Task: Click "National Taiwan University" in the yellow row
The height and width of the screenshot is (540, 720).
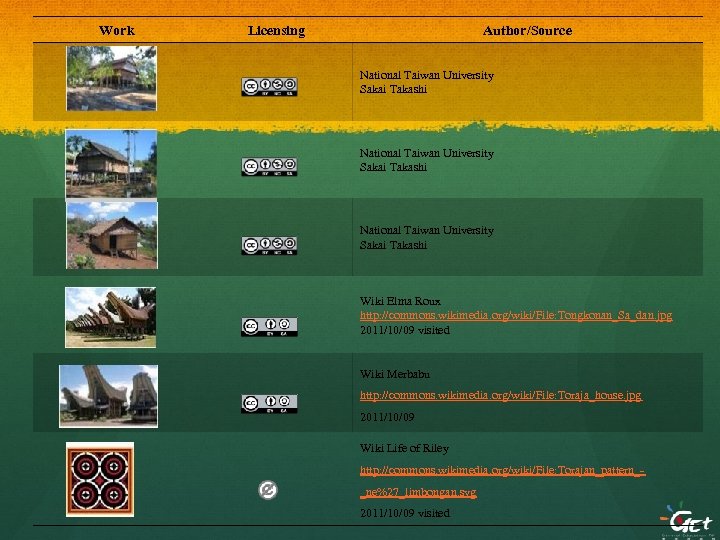Action: point(427,75)
